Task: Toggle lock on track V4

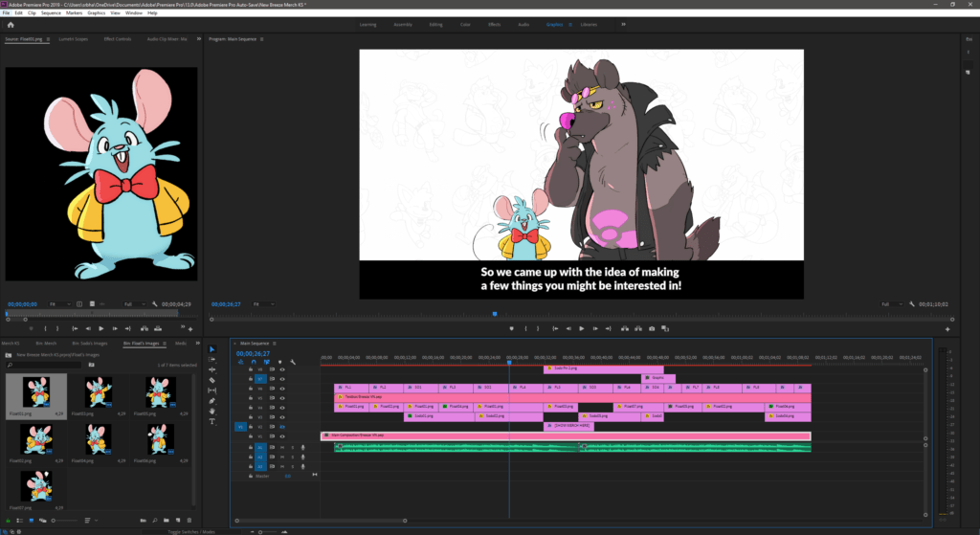Action: pos(251,408)
